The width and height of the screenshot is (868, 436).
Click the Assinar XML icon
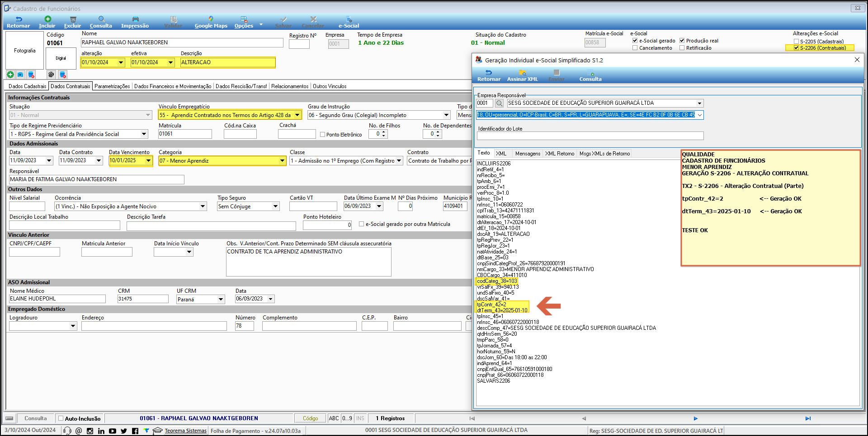point(523,72)
